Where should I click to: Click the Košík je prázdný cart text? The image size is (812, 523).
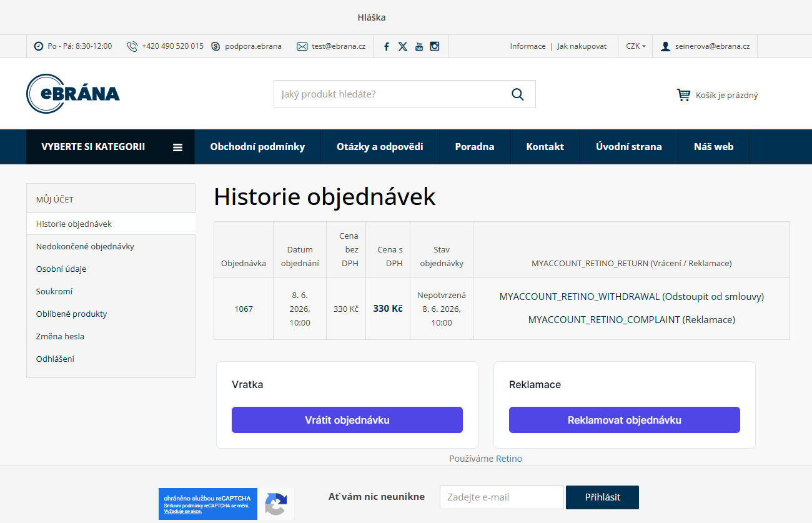(727, 96)
